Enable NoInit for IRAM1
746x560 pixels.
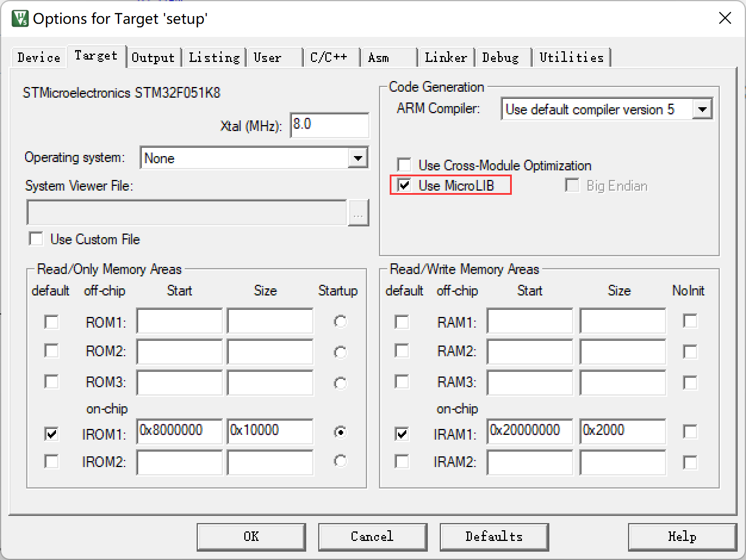pyautogui.click(x=690, y=432)
